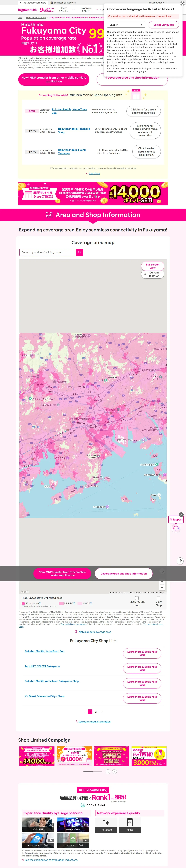Select the video viewing quality tile
Screen dimensions: 186x868
click(x=38, y=825)
